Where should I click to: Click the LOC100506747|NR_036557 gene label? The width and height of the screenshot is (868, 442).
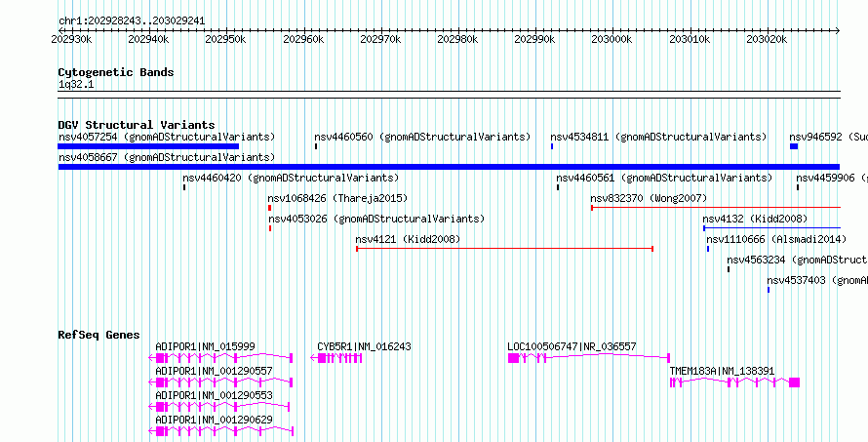pos(572,347)
